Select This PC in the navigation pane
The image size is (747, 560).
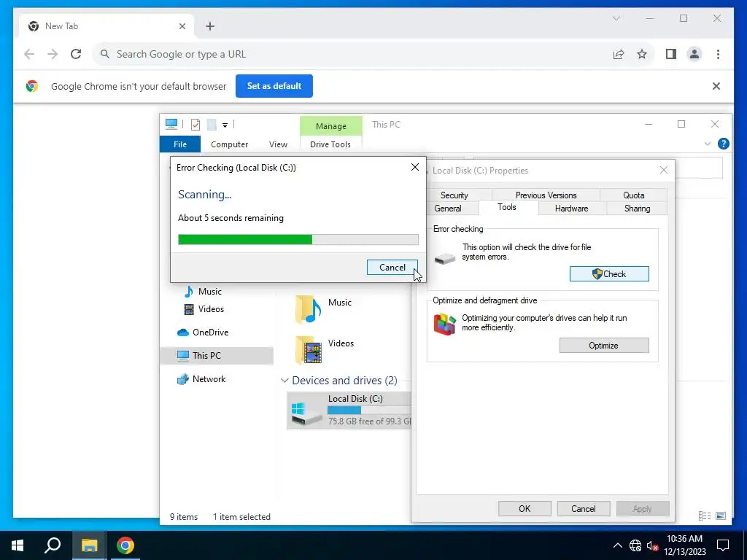[217, 356]
